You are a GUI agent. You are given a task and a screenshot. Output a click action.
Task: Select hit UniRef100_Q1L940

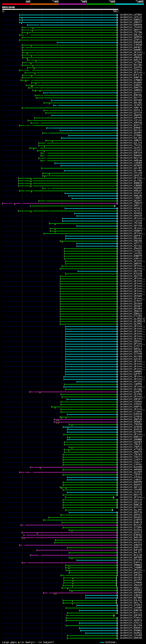[x=131, y=510]
